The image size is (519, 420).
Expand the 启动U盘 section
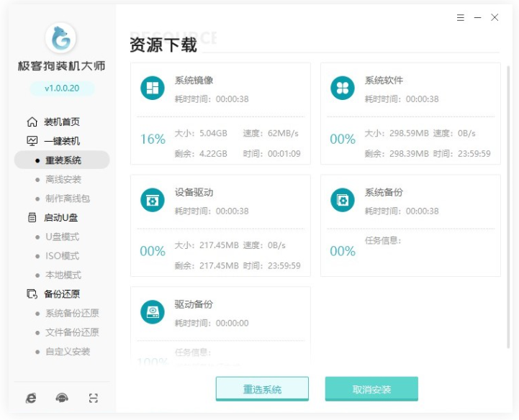61,217
